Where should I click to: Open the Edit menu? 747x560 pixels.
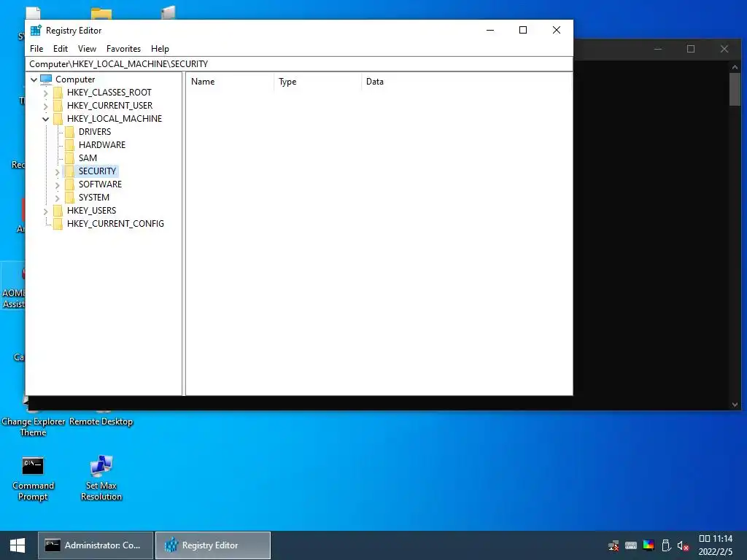click(x=61, y=49)
